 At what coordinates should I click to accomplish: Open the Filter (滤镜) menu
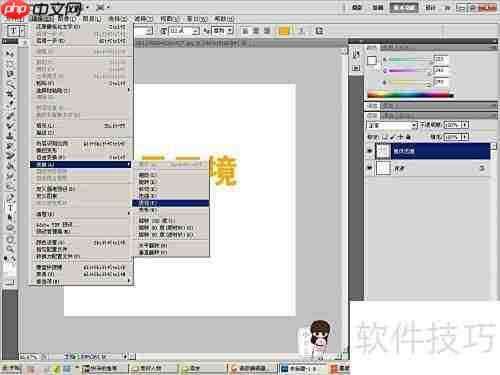(x=144, y=19)
